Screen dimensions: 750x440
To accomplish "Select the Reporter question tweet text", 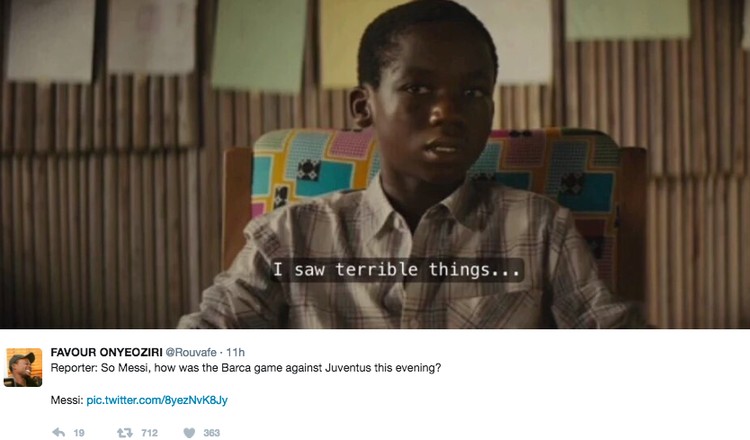I will pyautogui.click(x=246, y=368).
